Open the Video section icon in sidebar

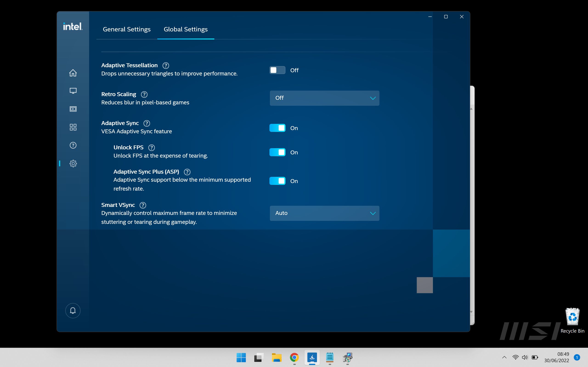click(x=73, y=109)
